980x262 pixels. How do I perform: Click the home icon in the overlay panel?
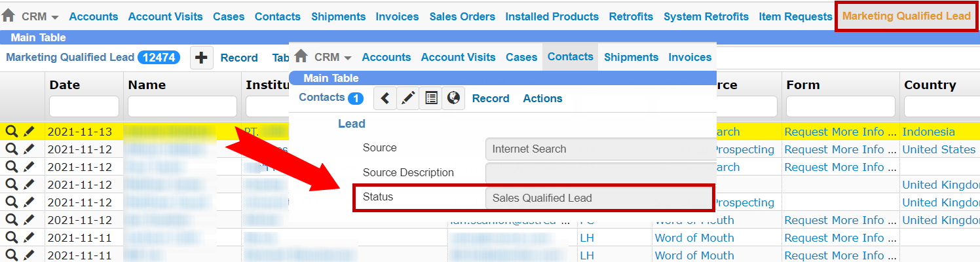[x=301, y=56]
